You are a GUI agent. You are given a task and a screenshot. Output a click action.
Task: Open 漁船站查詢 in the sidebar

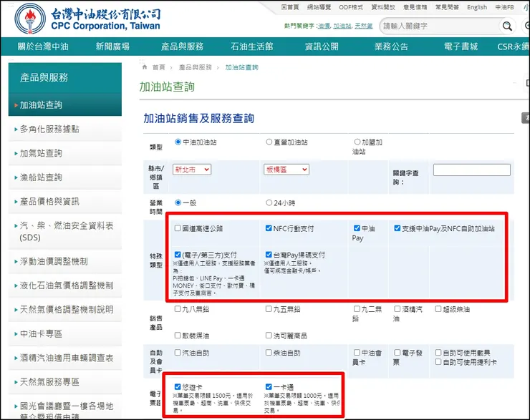(x=65, y=177)
